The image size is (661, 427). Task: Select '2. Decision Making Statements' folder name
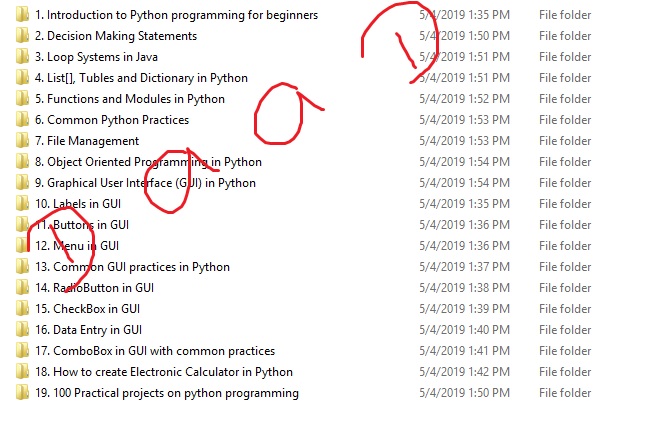tap(116, 36)
